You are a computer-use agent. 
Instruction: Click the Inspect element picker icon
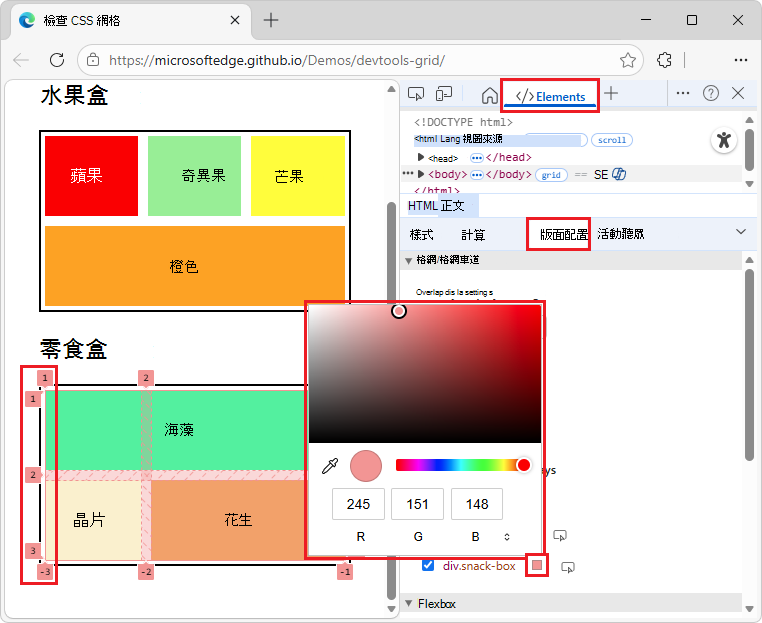point(416,94)
